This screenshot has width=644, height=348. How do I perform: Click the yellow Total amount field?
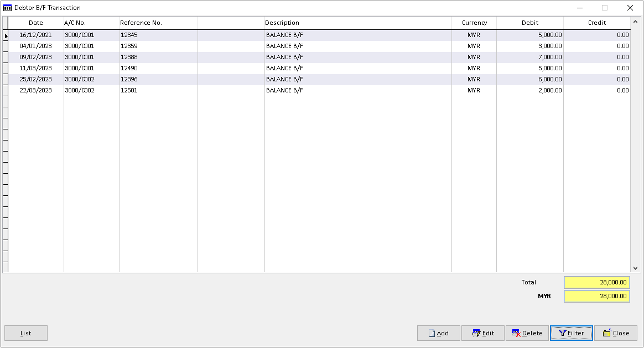tap(596, 282)
